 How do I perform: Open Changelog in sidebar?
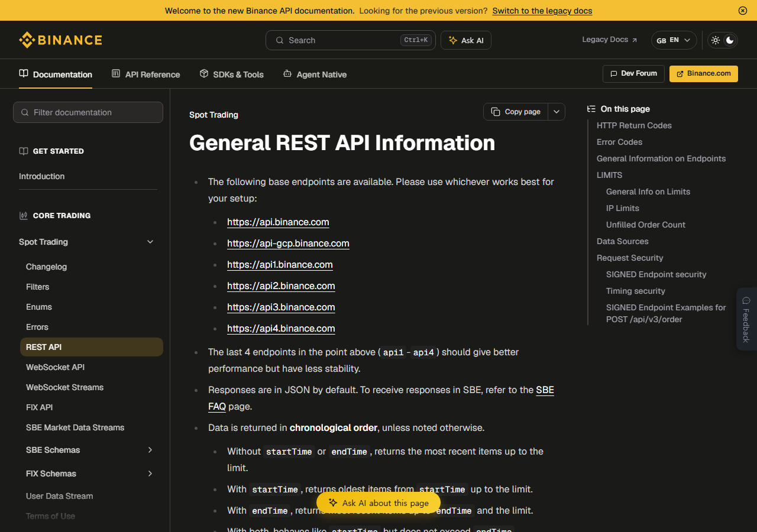[x=47, y=267]
